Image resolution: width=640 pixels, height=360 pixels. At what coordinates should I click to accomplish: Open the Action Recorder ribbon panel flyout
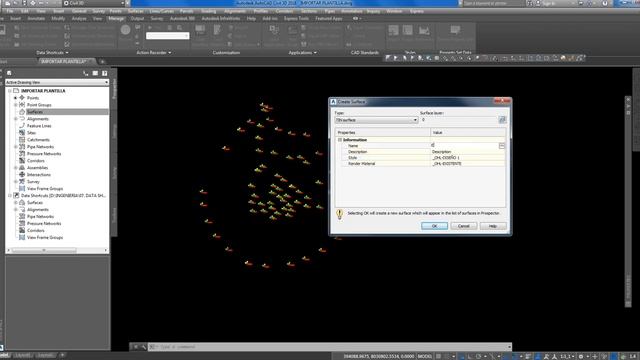point(153,53)
